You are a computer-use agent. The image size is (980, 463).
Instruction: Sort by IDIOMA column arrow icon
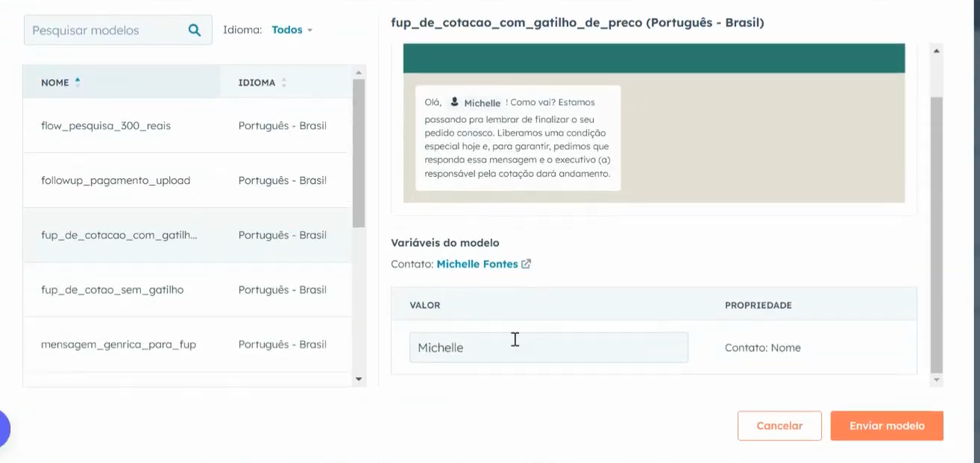283,83
